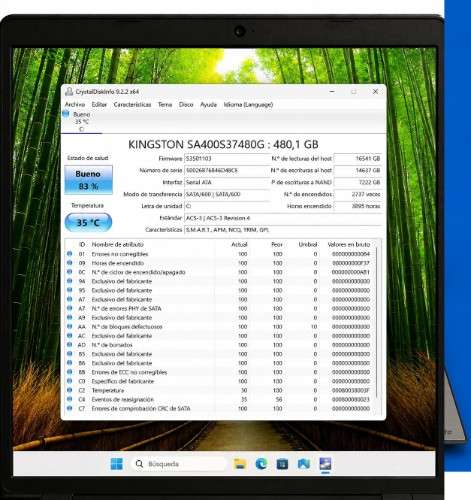Click the Umbral column header
The image size is (471, 500).
click(x=308, y=245)
